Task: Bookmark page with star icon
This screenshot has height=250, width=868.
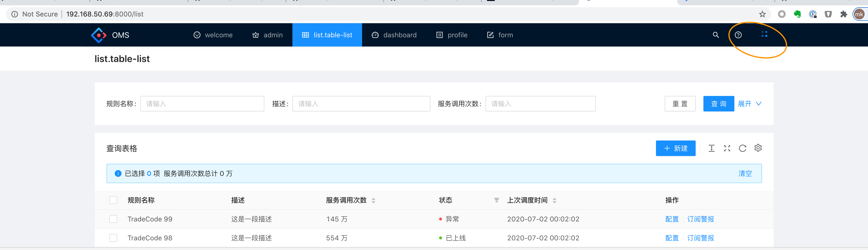Action: [762, 14]
